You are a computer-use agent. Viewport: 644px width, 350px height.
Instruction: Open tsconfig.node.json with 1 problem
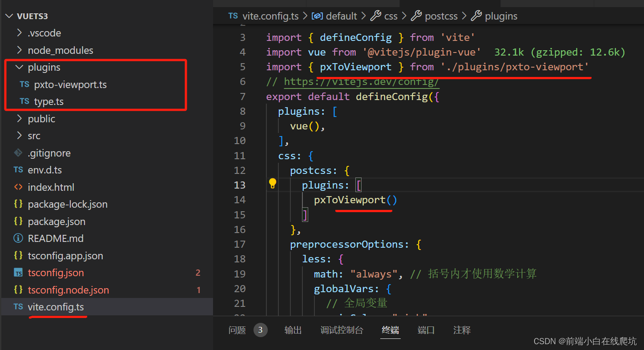coord(68,290)
